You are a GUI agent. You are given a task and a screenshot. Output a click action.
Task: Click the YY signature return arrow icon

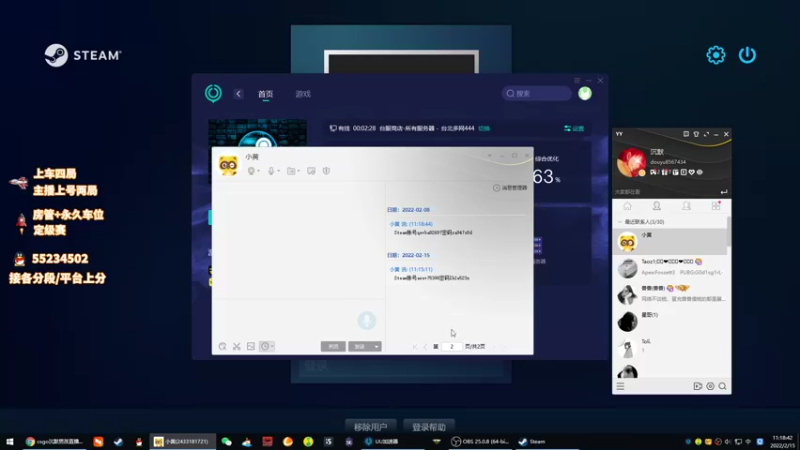[723, 192]
